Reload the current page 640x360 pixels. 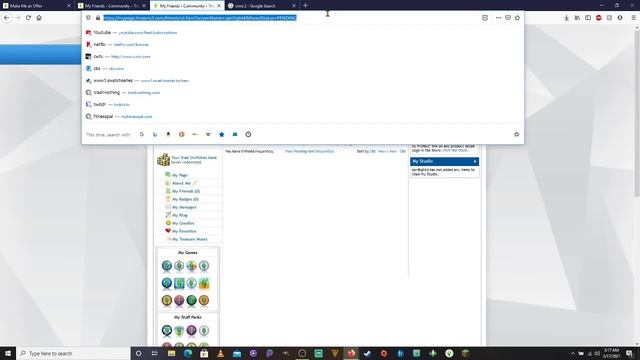[28, 18]
